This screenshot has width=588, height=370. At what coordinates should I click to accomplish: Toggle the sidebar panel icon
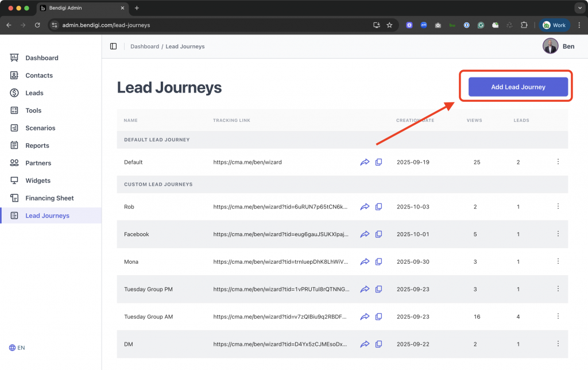tap(113, 47)
